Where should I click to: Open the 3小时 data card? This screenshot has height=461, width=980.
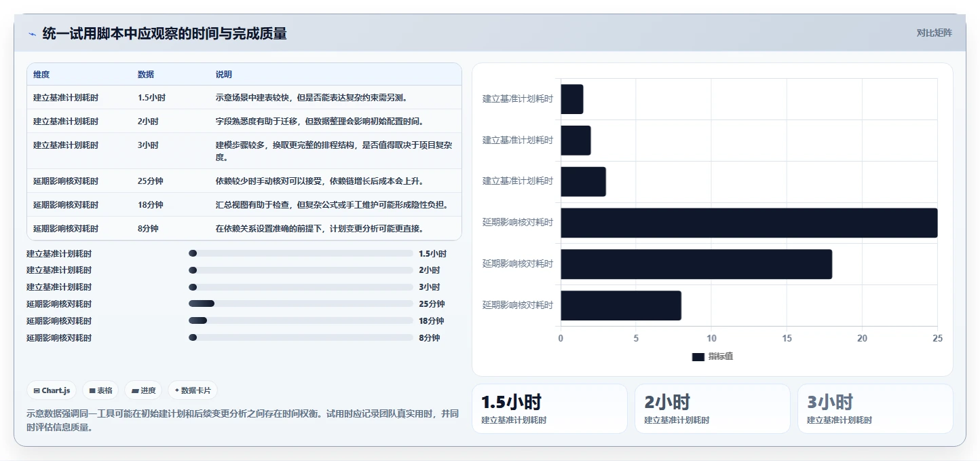tap(875, 409)
